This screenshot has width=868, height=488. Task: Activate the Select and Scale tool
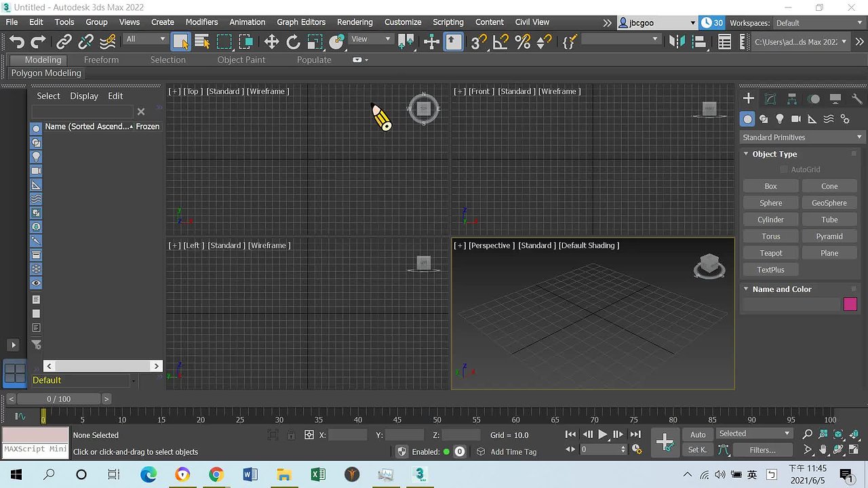point(315,42)
